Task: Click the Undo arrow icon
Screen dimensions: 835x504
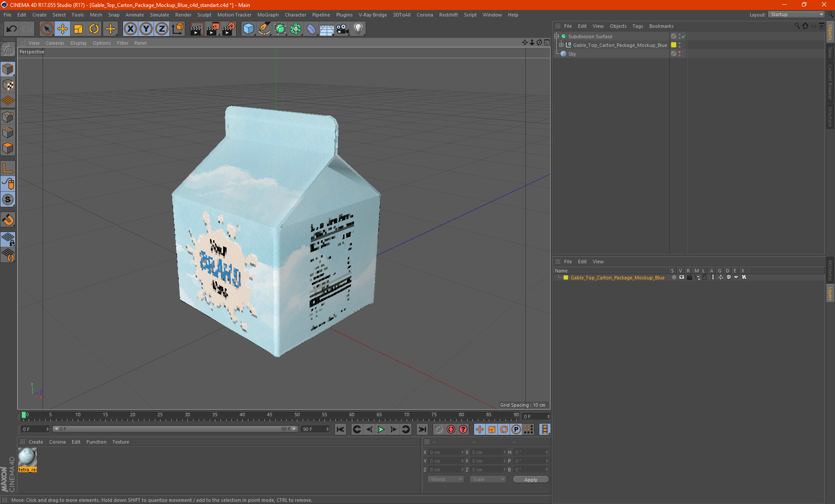Action: pos(11,29)
